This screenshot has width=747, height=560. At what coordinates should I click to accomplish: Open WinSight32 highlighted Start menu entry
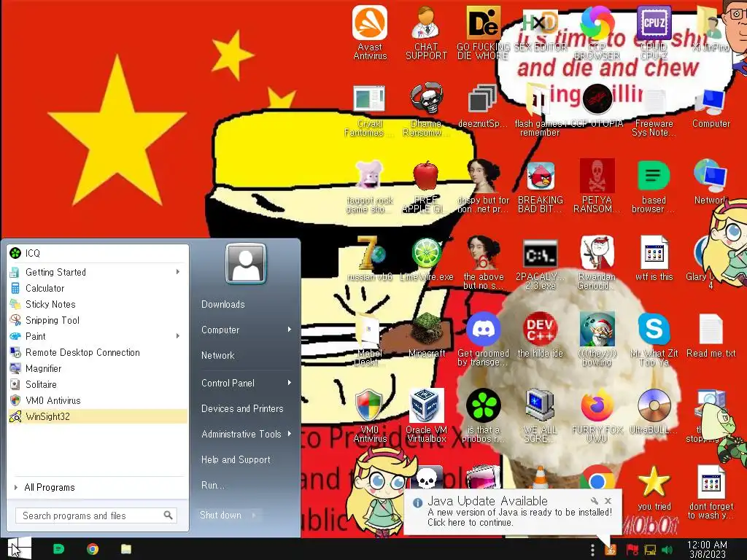(98, 416)
